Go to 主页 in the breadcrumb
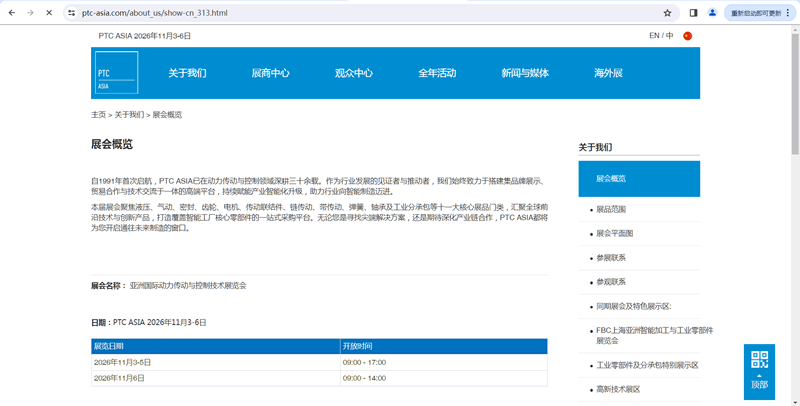Viewport: 800px width, 406px height. [x=98, y=115]
